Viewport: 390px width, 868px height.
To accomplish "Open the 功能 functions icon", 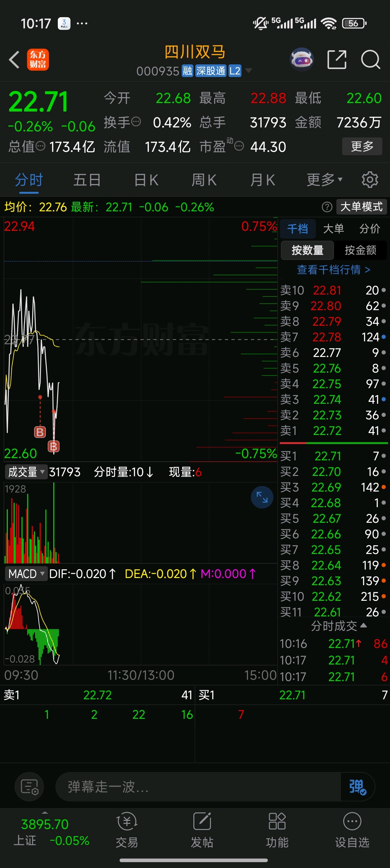I will pos(277,830).
